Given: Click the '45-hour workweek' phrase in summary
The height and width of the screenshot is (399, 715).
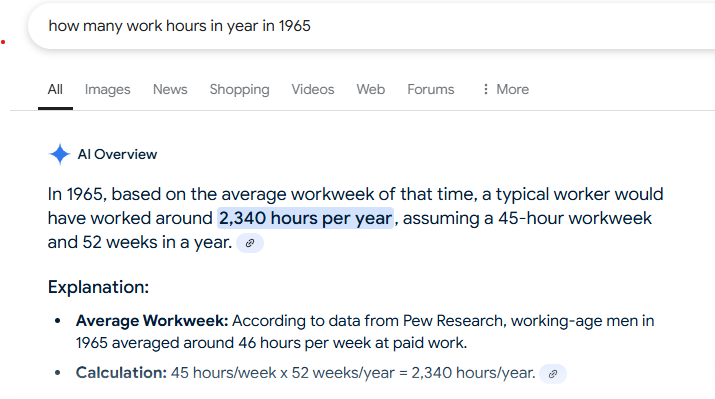Looking at the screenshot, I should click(x=575, y=218).
